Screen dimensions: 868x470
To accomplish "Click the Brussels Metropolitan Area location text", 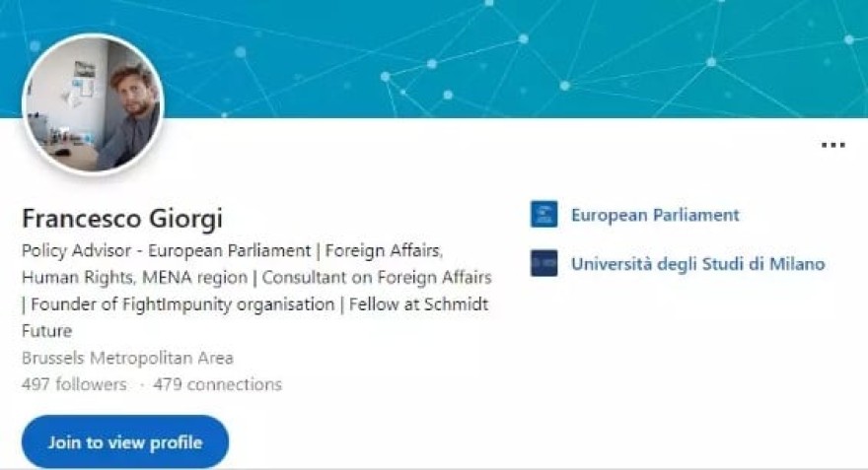I will (x=127, y=358).
